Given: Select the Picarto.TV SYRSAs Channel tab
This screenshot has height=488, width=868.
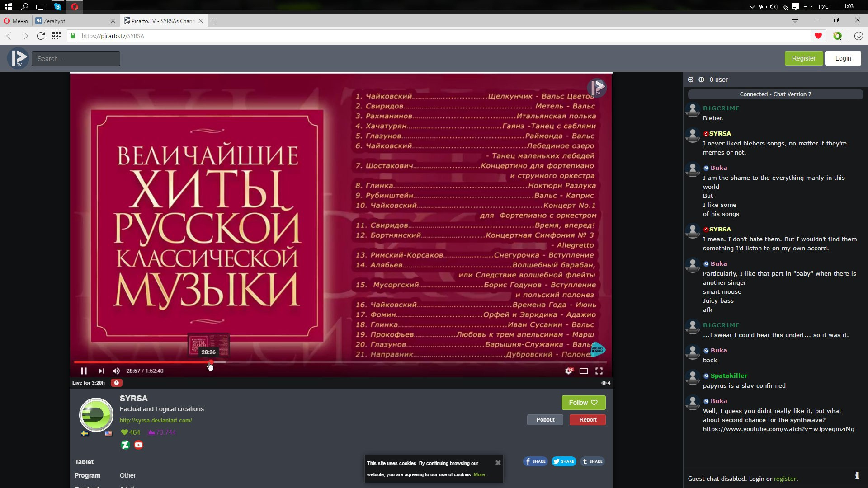Looking at the screenshot, I should (x=163, y=21).
